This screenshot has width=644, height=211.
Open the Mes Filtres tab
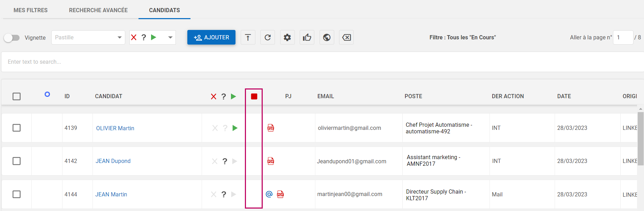coord(30,10)
